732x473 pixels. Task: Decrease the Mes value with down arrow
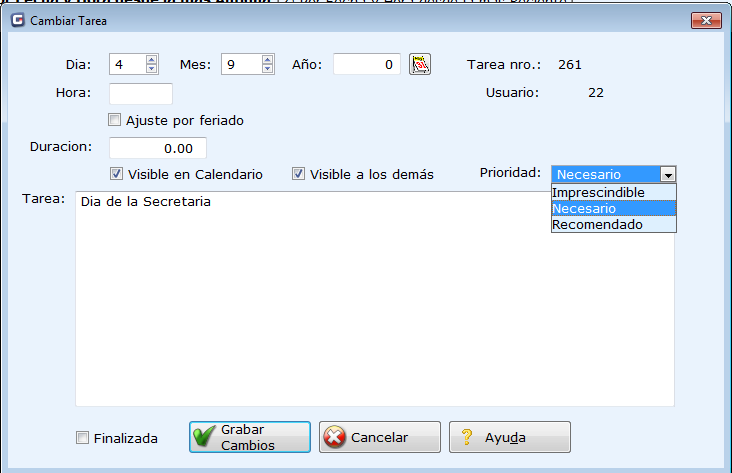click(267, 69)
